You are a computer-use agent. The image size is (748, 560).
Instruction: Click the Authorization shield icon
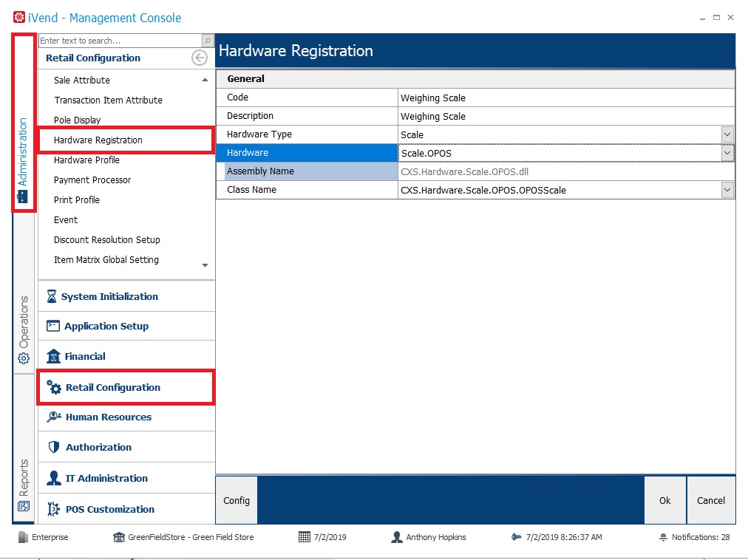click(x=54, y=447)
